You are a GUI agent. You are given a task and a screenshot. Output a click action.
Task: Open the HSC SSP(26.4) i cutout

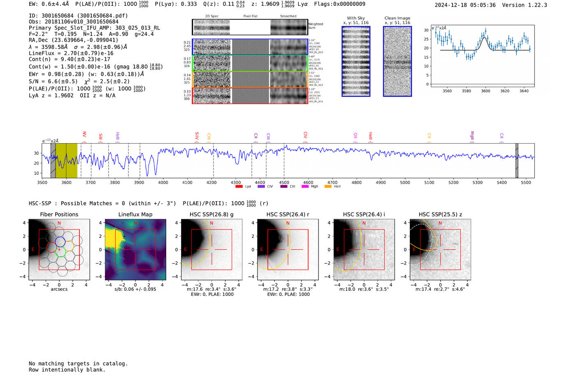click(364, 250)
